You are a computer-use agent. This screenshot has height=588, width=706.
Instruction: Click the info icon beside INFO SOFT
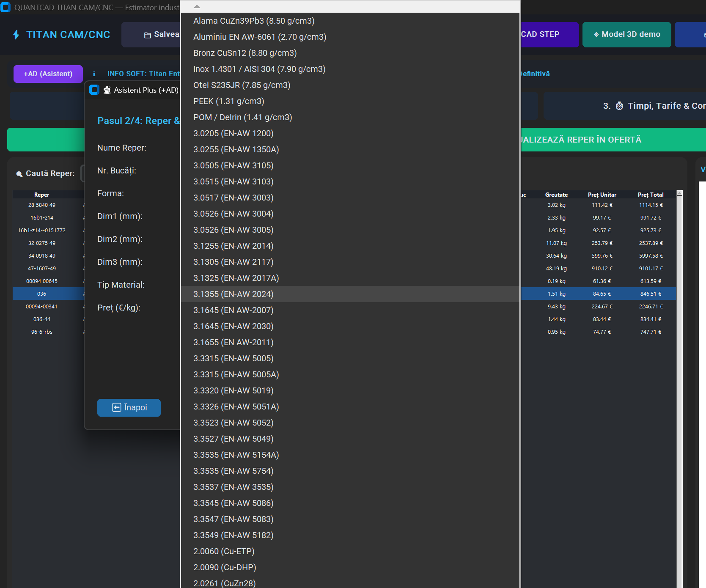tap(94, 74)
